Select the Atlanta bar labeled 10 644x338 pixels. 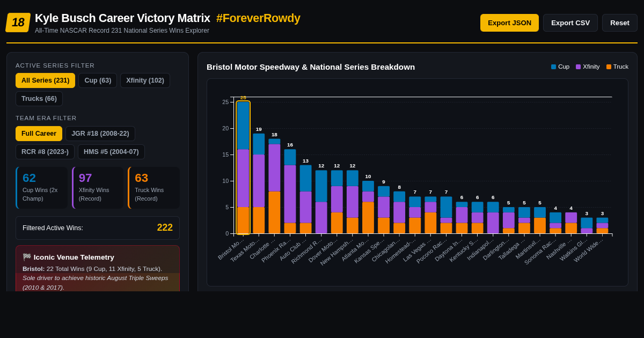tap(368, 207)
